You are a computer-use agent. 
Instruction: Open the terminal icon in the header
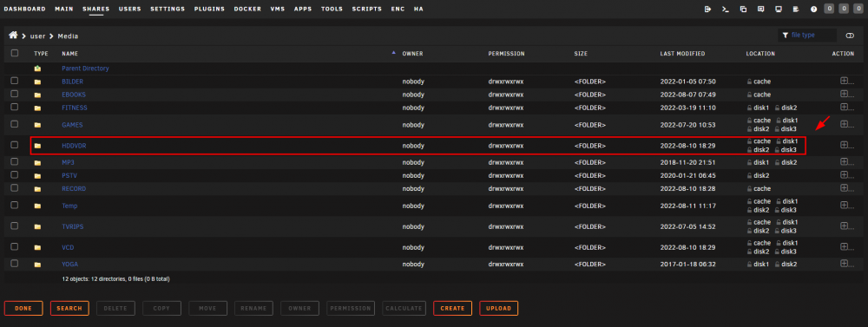click(725, 10)
